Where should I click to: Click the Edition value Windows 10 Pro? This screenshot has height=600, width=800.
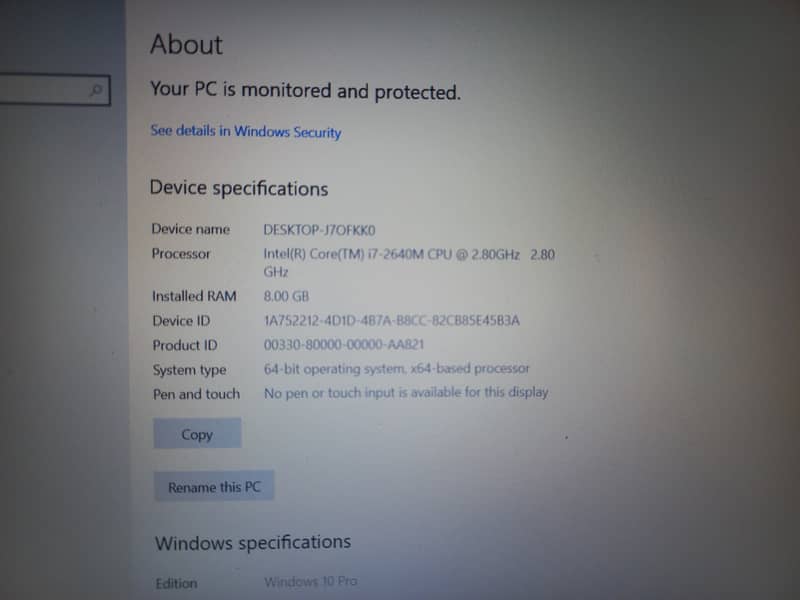point(310,581)
